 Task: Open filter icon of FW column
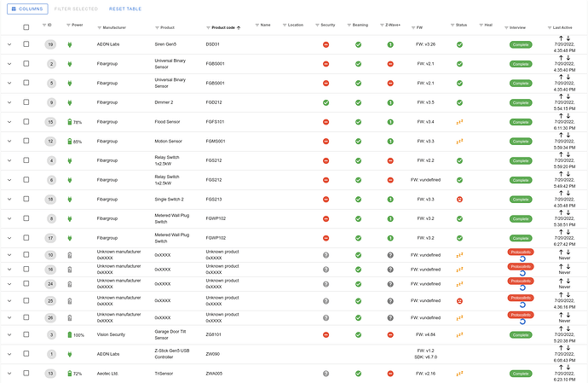[x=413, y=28]
